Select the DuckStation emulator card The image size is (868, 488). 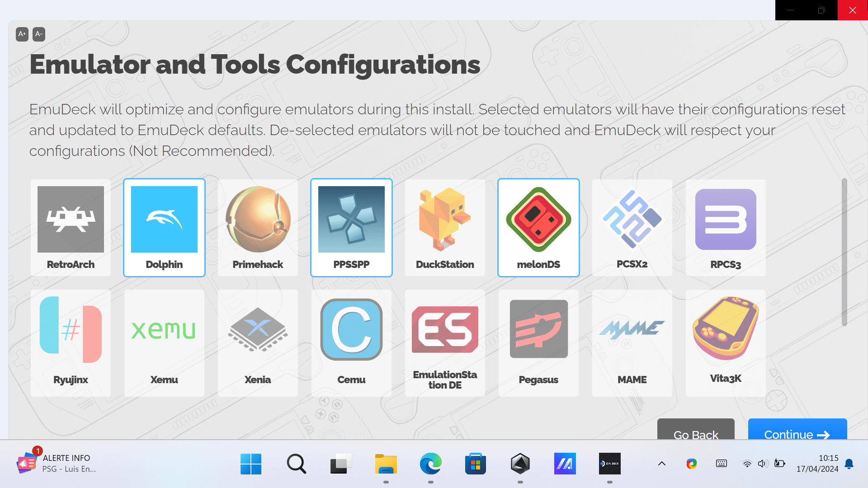click(445, 228)
